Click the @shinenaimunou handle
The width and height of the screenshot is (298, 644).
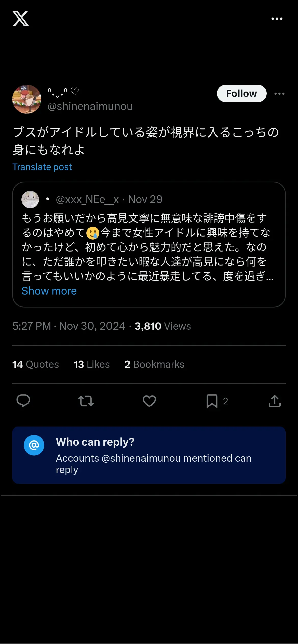[x=90, y=106]
